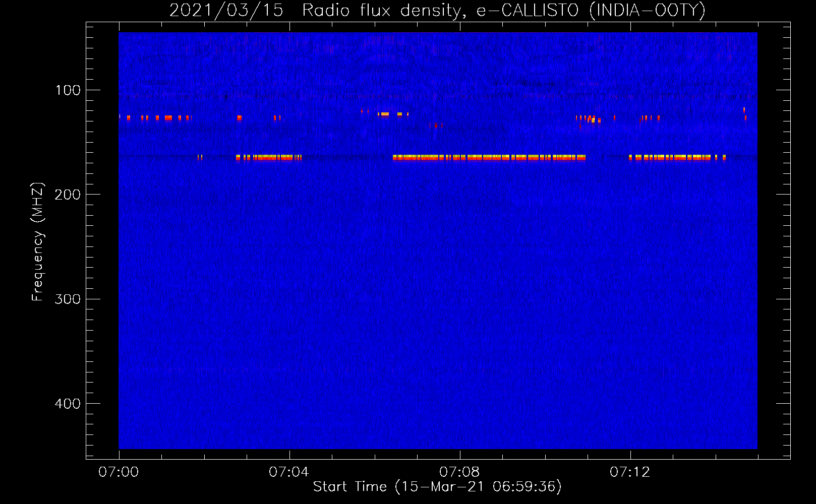
Task: Click the "Frequency (MHZ)" axis label
Action: 38,242
